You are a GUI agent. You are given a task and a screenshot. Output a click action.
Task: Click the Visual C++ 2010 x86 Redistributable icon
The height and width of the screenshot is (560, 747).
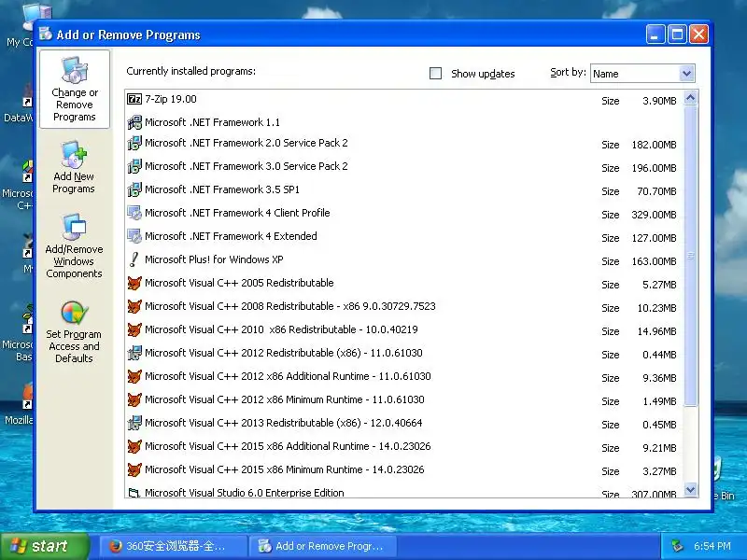(134, 329)
